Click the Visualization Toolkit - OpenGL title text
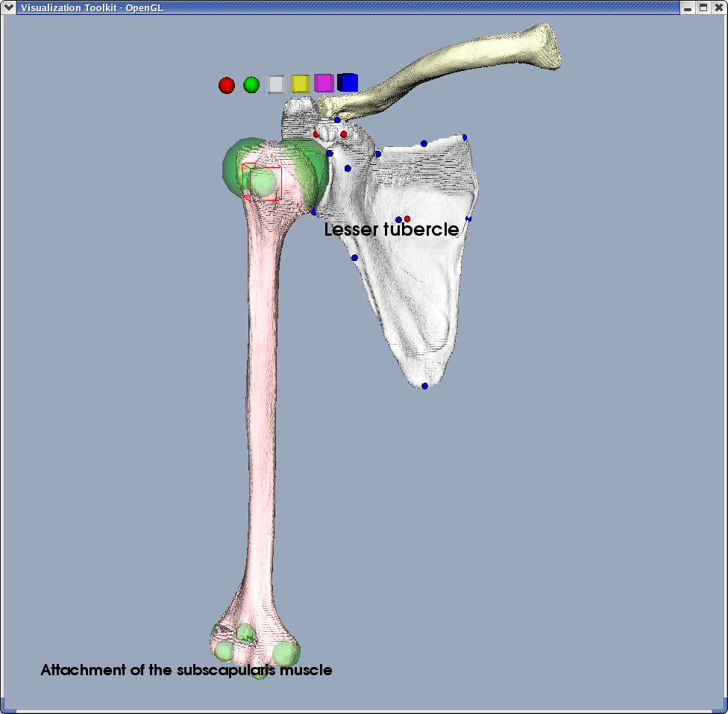 92,7
